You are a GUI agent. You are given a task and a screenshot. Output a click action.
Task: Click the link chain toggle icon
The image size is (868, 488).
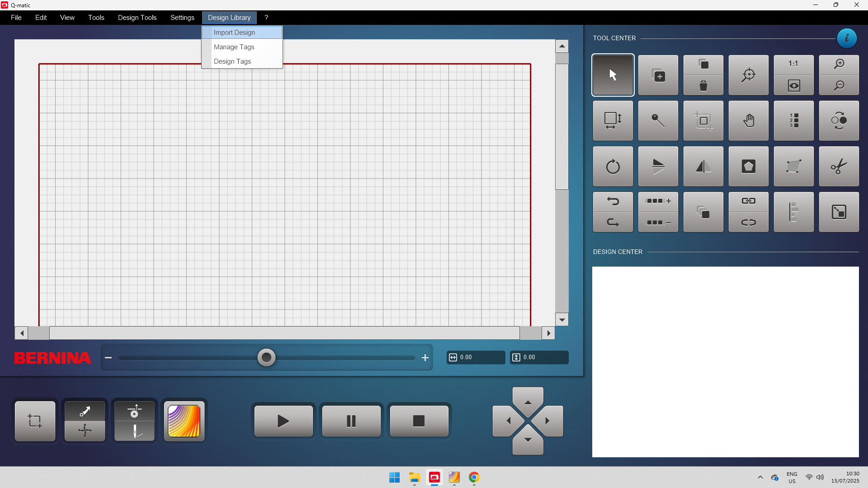[748, 201]
